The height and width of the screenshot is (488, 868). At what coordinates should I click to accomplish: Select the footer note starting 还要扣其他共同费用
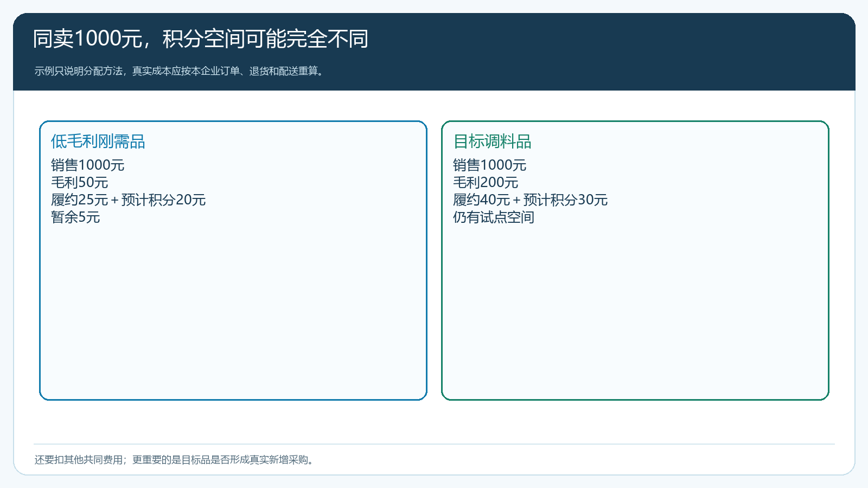pyautogui.click(x=175, y=460)
